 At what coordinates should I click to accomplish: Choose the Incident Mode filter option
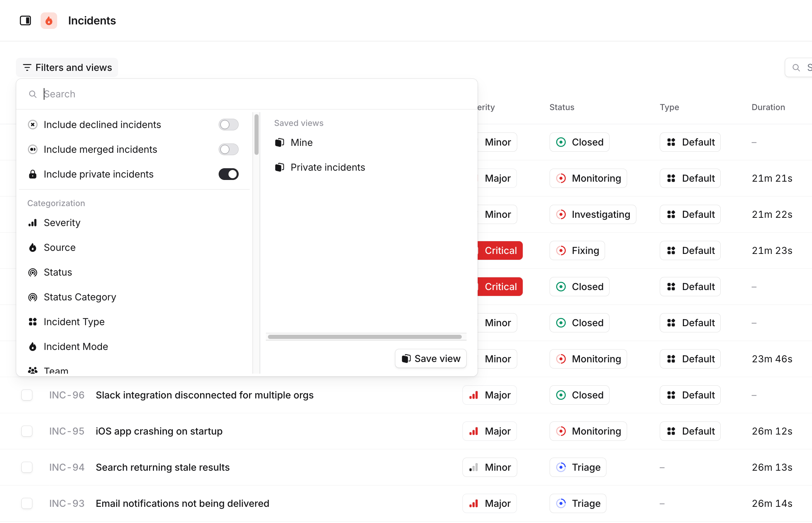[x=134, y=346]
